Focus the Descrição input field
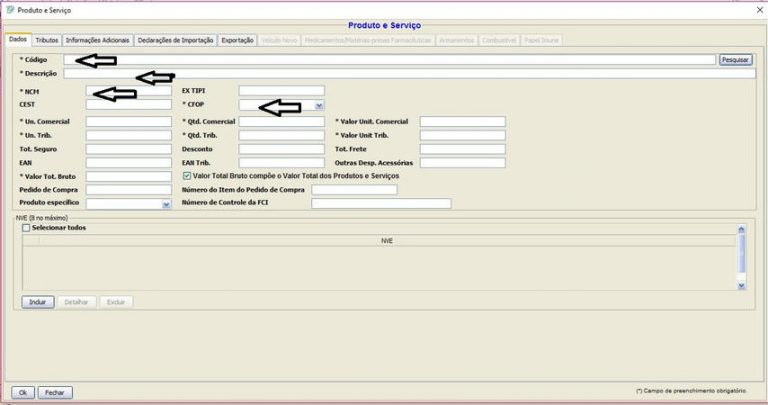The height and width of the screenshot is (405, 768). point(409,73)
